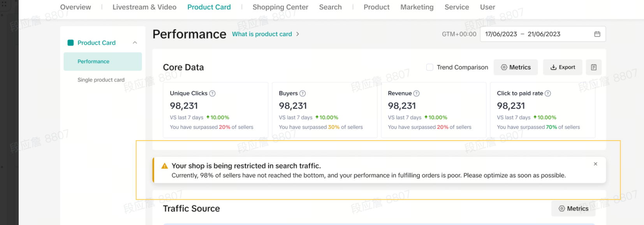Open the date range picker field
Viewport: 644px width, 225px height.
click(x=537, y=34)
